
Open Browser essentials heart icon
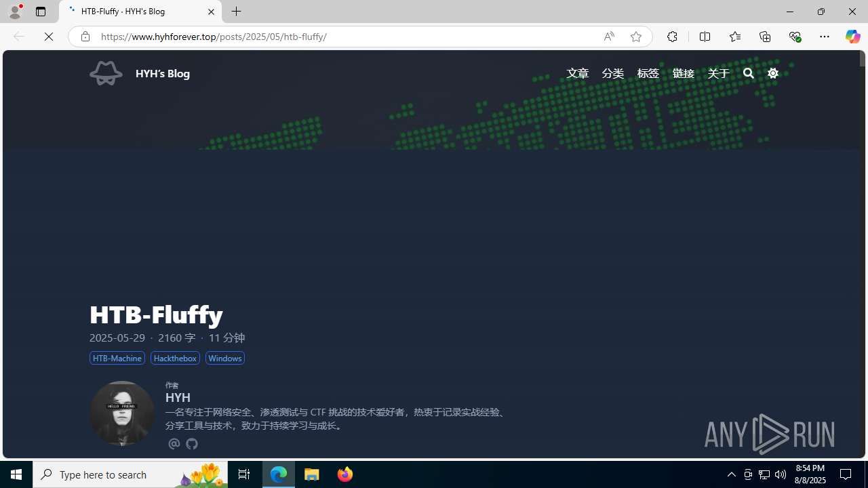coord(795,37)
